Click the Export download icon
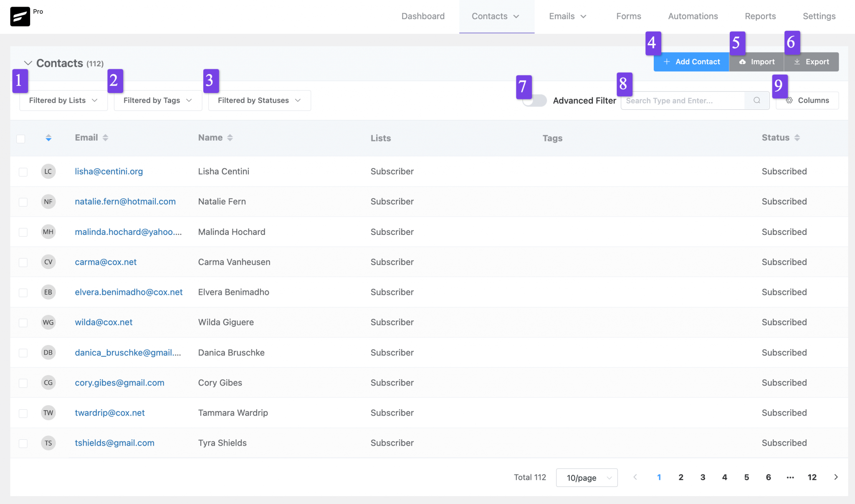The height and width of the screenshot is (504, 855). pos(797,61)
